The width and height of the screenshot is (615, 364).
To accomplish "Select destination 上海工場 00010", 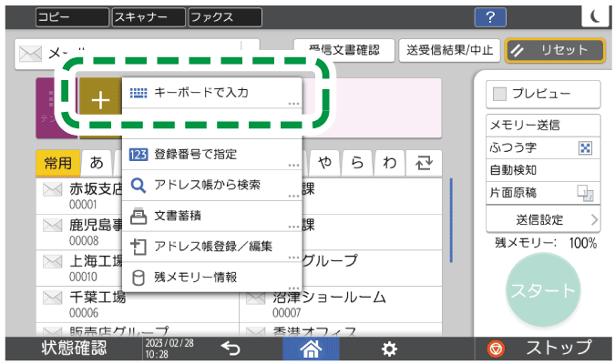I will [x=79, y=268].
